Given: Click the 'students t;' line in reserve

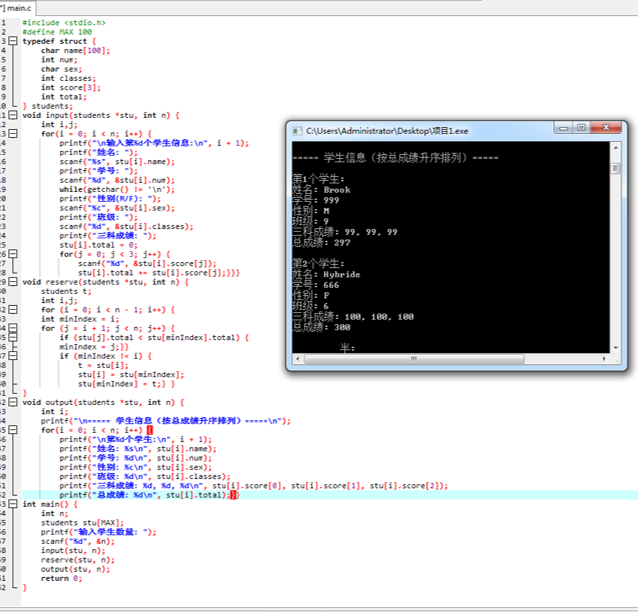Looking at the screenshot, I should pos(66,291).
